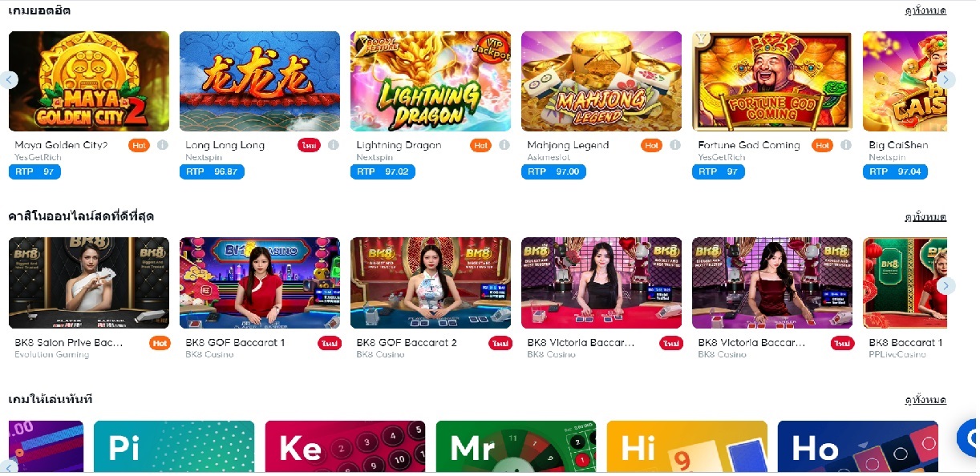View all top slot games link
The height and width of the screenshot is (476, 980).
click(x=925, y=10)
